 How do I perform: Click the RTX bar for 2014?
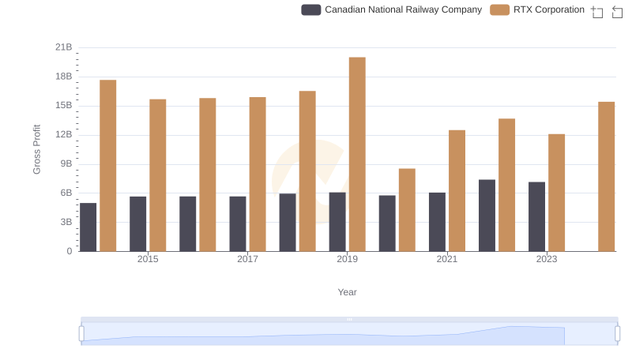[x=108, y=166]
